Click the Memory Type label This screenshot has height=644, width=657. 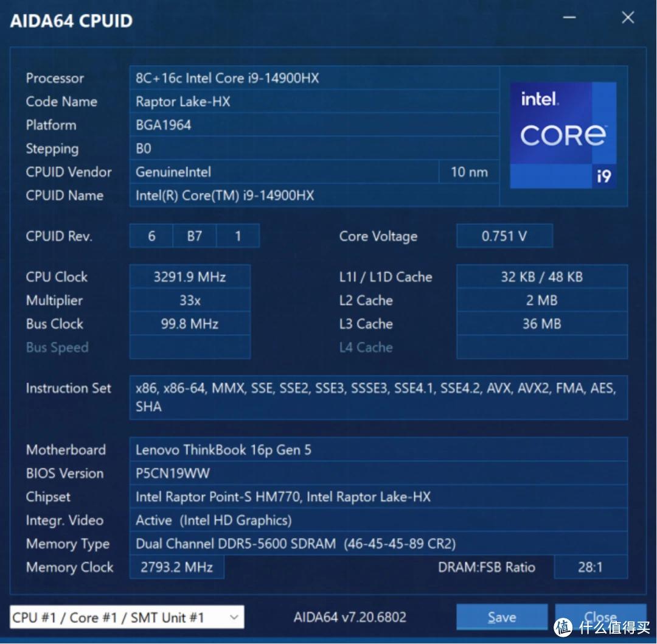(68, 544)
